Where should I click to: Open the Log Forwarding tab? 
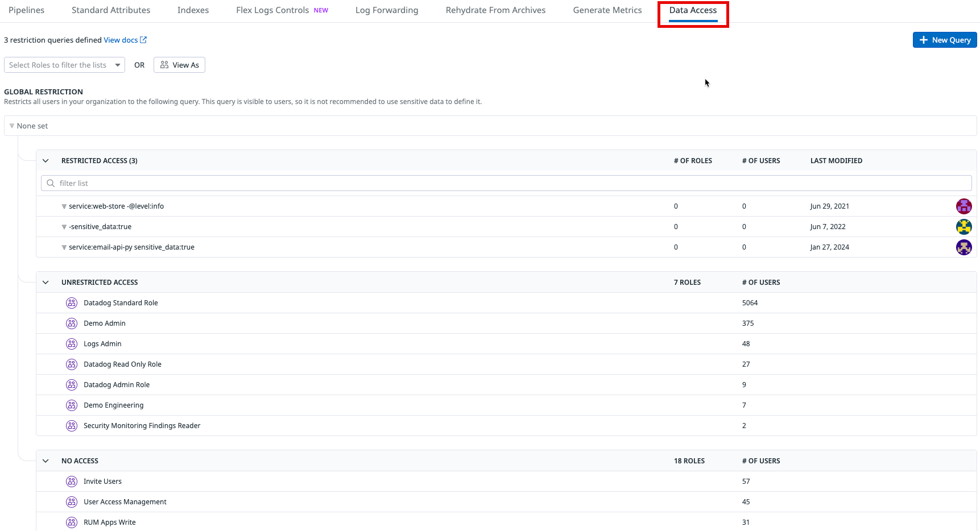[x=387, y=10]
